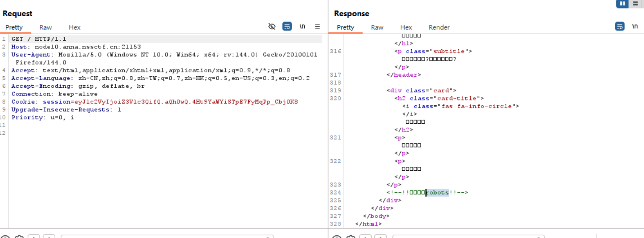
Task: Toggle hide non-printable eye icon in Request
Action: (272, 26)
